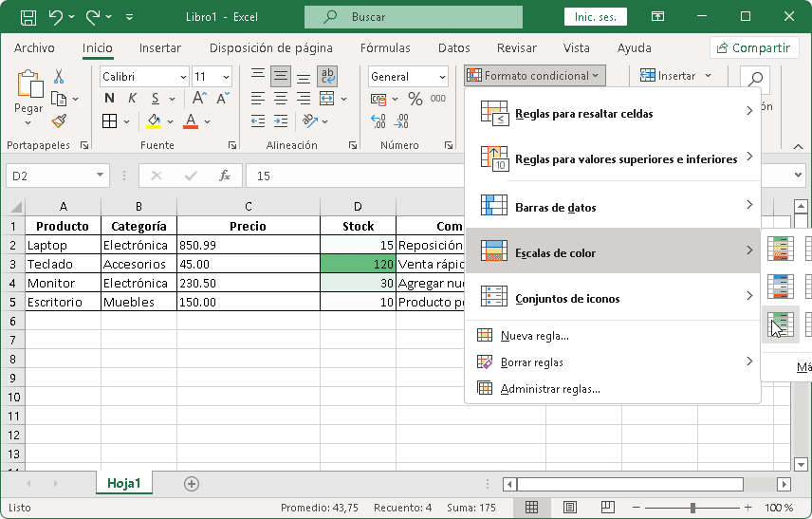Click the Buscar search box
Screen dimensions: 812x519
coord(413,17)
